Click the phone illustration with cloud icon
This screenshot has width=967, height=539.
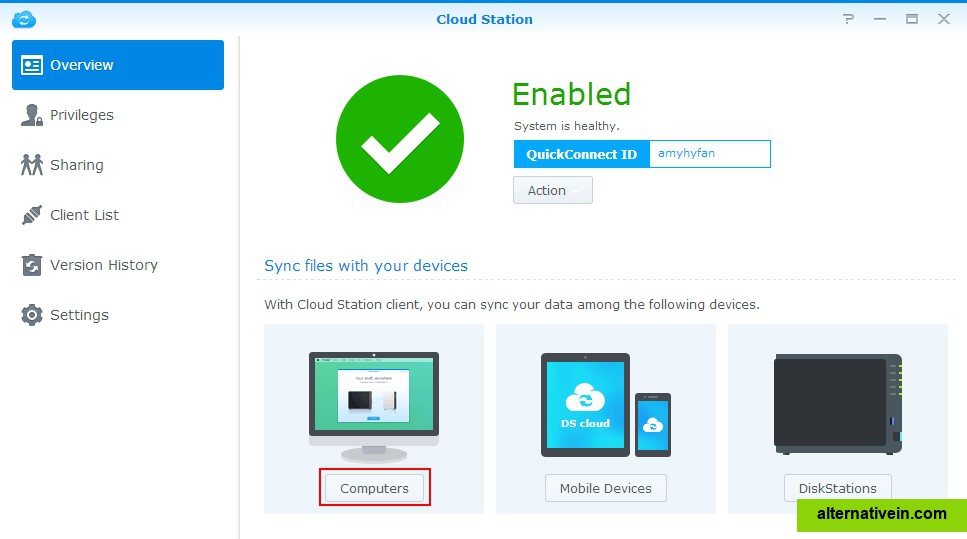pyautogui.click(x=653, y=425)
